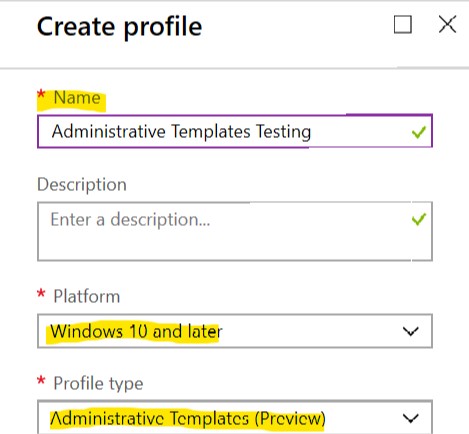Screen dimensions: 469x434
Task: Open the Windows 10 and later dropdown
Action: coord(235,331)
